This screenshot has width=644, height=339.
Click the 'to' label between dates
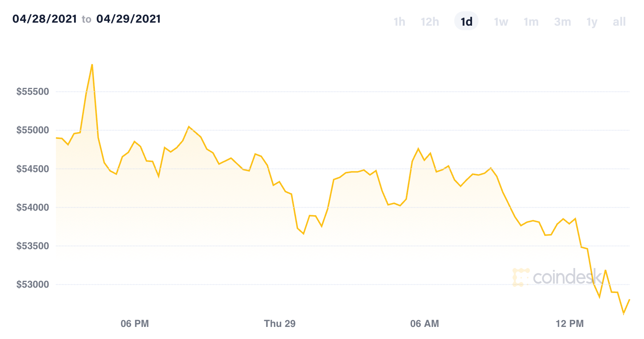coord(87,19)
